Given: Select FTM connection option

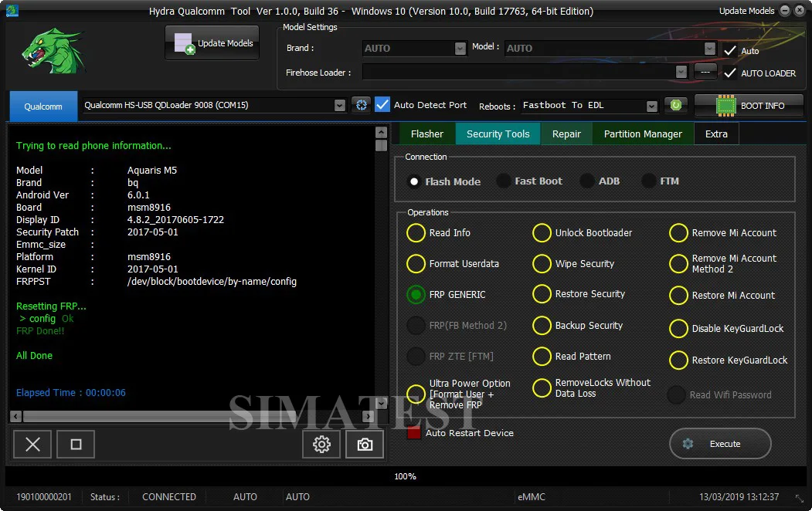Looking at the screenshot, I should tap(648, 181).
